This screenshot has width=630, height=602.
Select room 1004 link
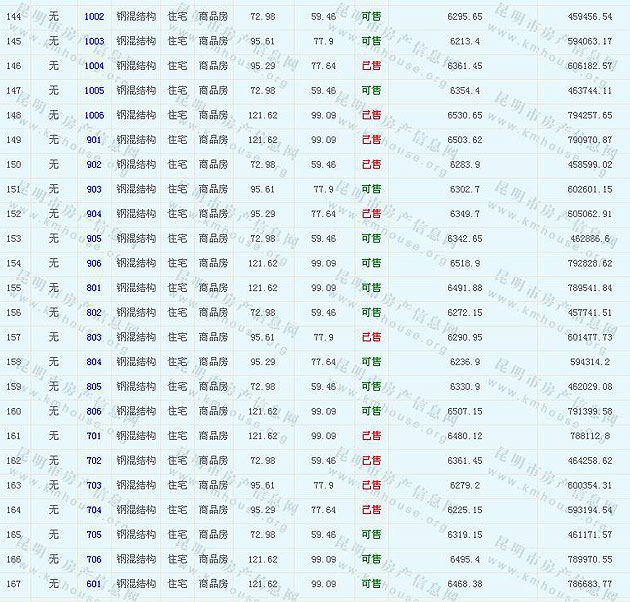click(x=94, y=66)
